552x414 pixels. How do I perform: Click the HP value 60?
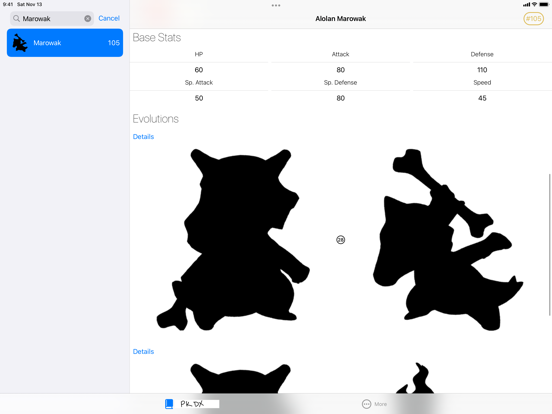click(x=199, y=70)
